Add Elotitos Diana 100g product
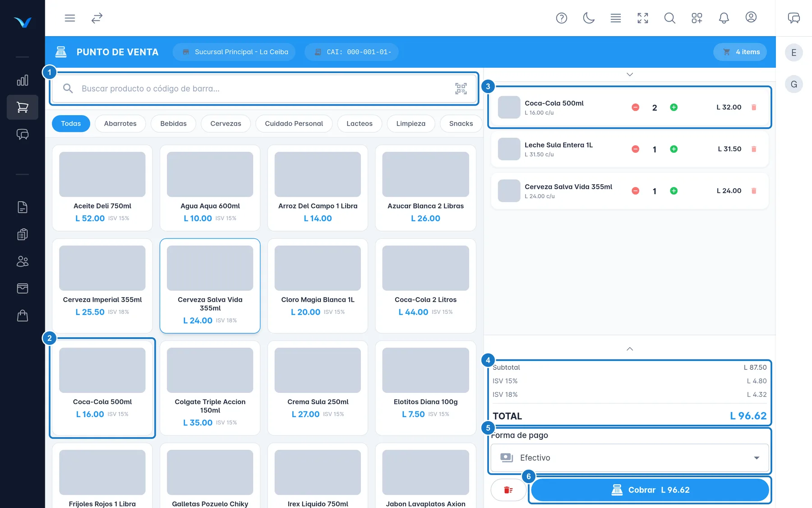This screenshot has height=508, width=812. [425, 388]
